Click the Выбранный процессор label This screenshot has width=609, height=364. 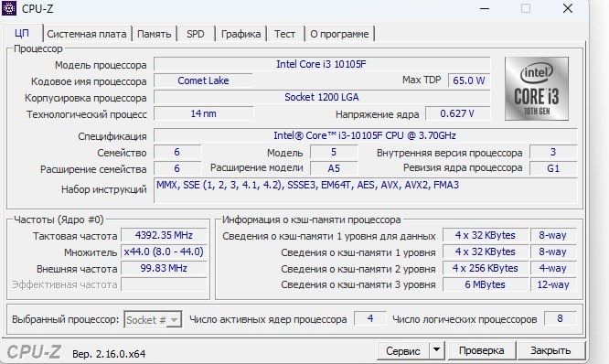[65, 320]
